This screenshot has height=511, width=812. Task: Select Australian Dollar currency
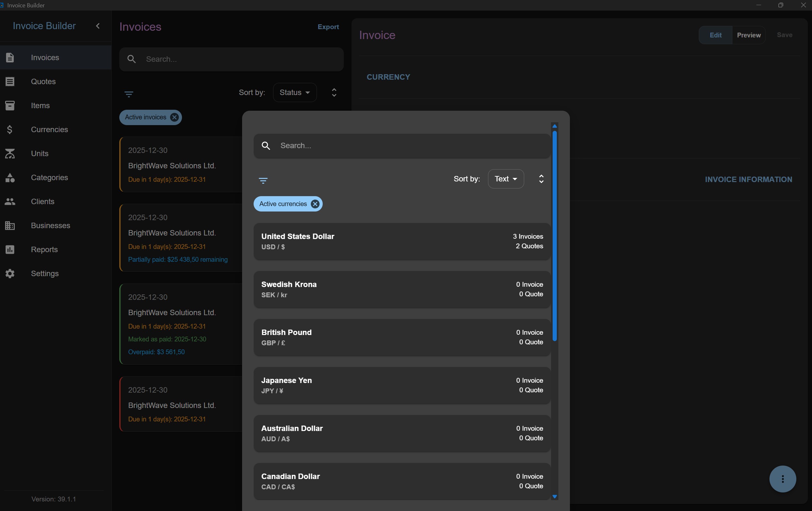tap(402, 434)
